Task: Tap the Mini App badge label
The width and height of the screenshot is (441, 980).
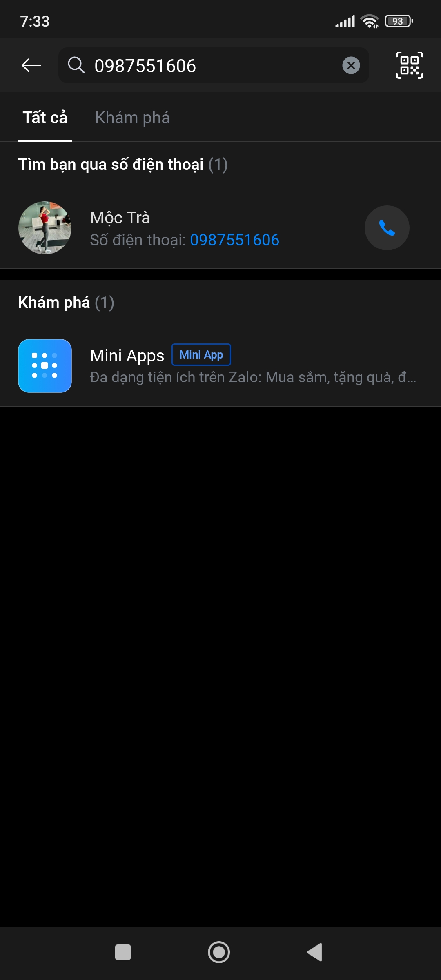Action: point(201,355)
